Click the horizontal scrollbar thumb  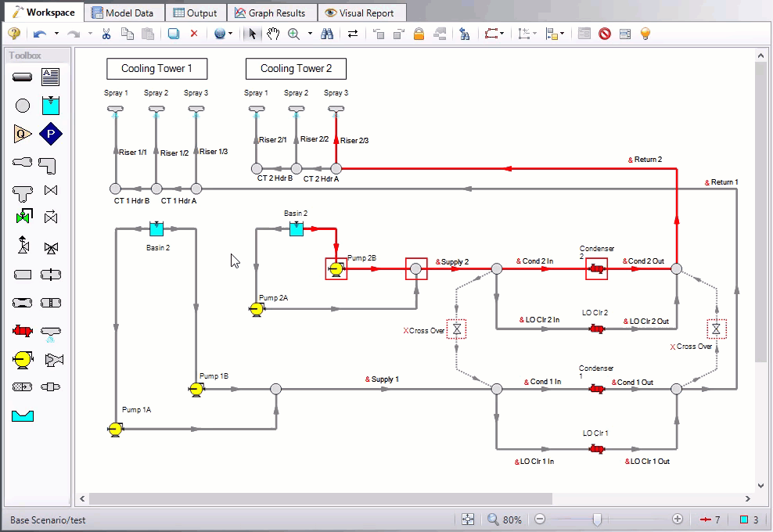[321, 498]
